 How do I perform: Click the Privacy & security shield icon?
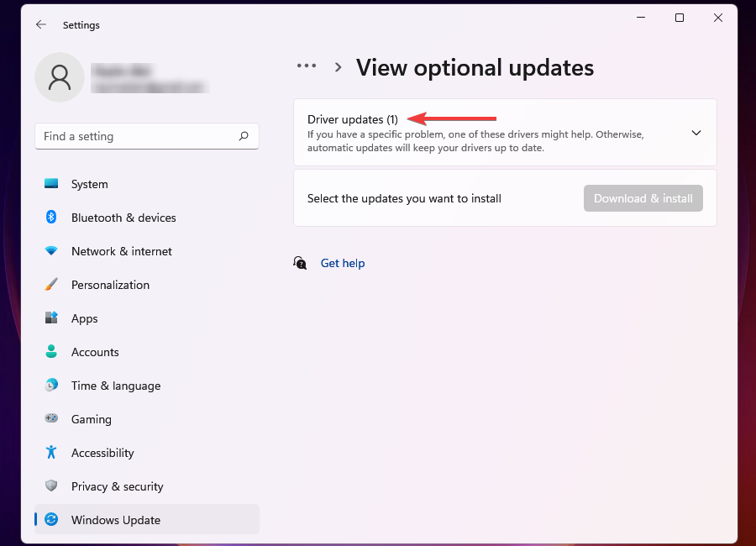tap(51, 486)
